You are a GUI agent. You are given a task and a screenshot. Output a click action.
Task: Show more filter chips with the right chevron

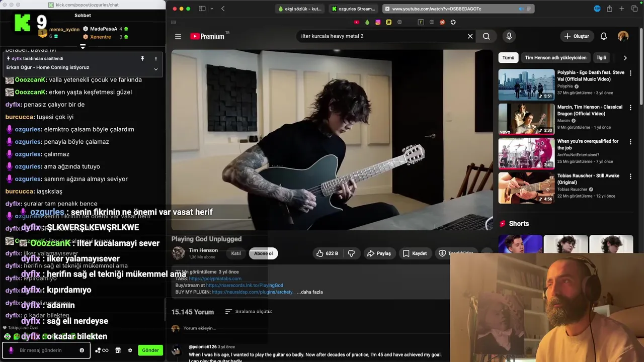point(625,58)
